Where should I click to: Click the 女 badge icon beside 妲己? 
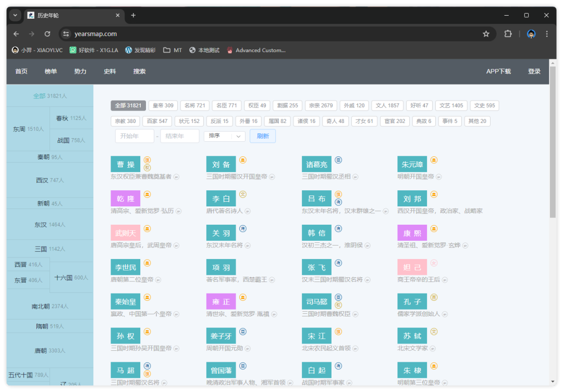pos(434,263)
